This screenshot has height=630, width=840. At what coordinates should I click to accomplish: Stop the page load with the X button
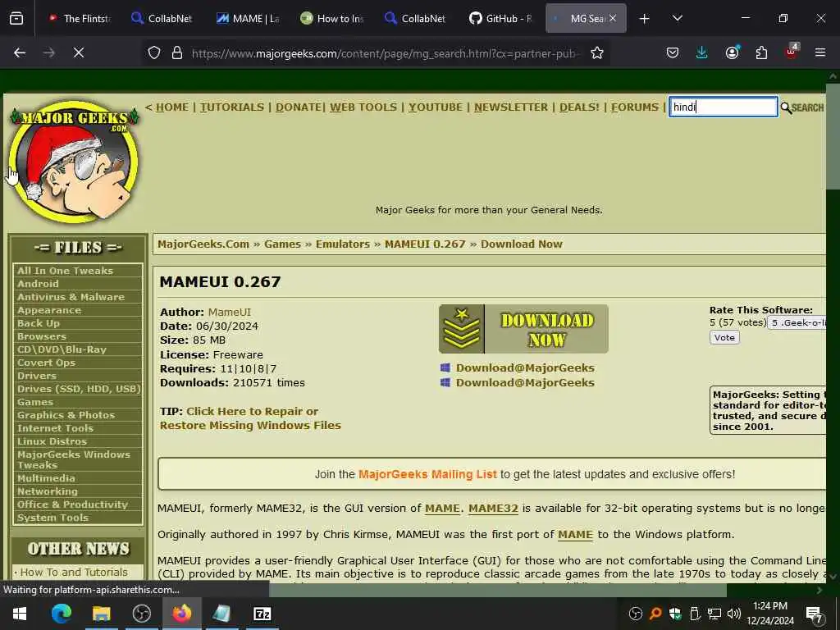[x=79, y=52]
